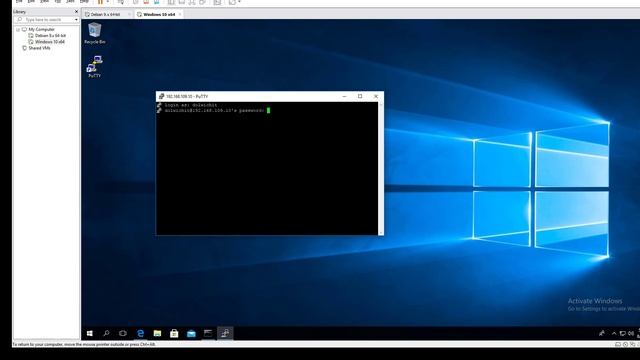Maximize the PuTTY window

pos(360,96)
